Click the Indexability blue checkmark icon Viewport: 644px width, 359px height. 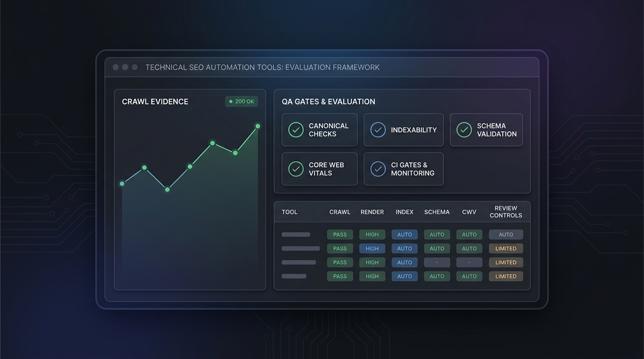pos(378,129)
